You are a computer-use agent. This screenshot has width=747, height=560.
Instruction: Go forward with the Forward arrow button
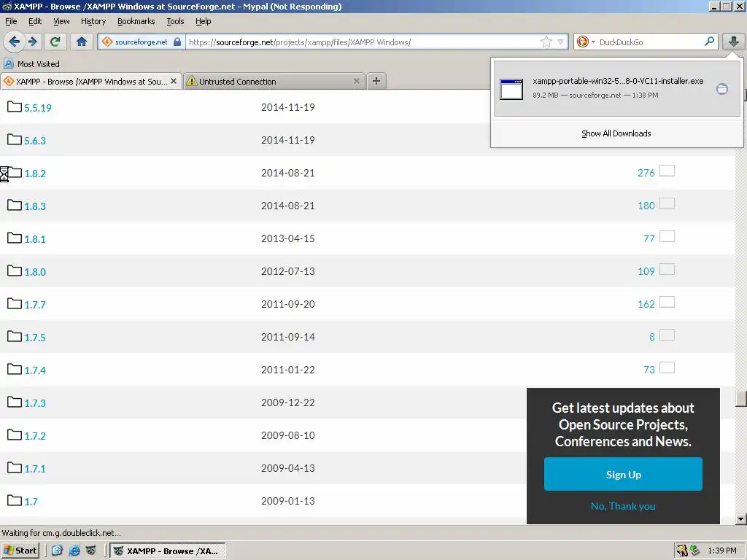33,42
